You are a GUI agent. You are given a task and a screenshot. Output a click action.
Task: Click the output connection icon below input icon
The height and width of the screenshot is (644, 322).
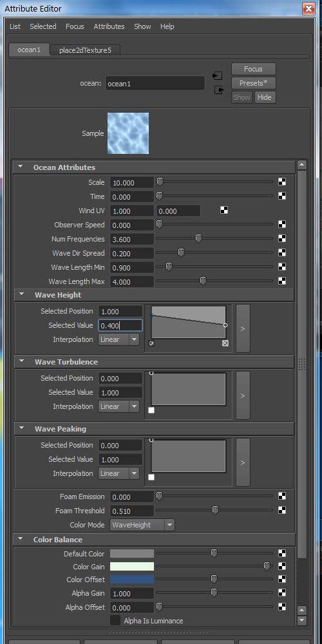[220, 90]
